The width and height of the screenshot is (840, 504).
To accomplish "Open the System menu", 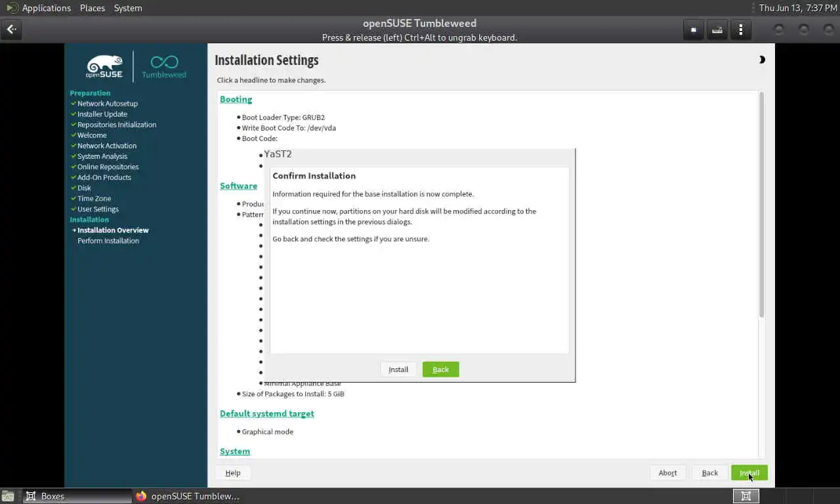I will [128, 8].
